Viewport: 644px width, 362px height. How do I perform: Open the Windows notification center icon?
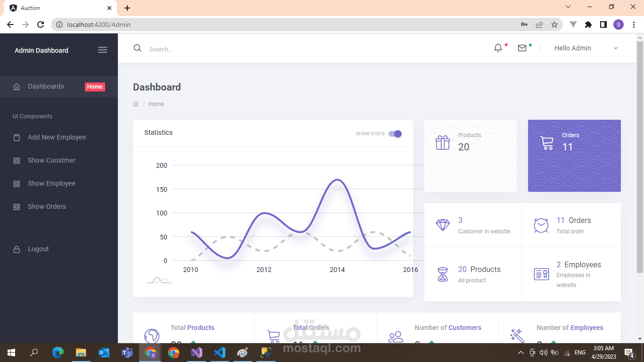coord(629,353)
